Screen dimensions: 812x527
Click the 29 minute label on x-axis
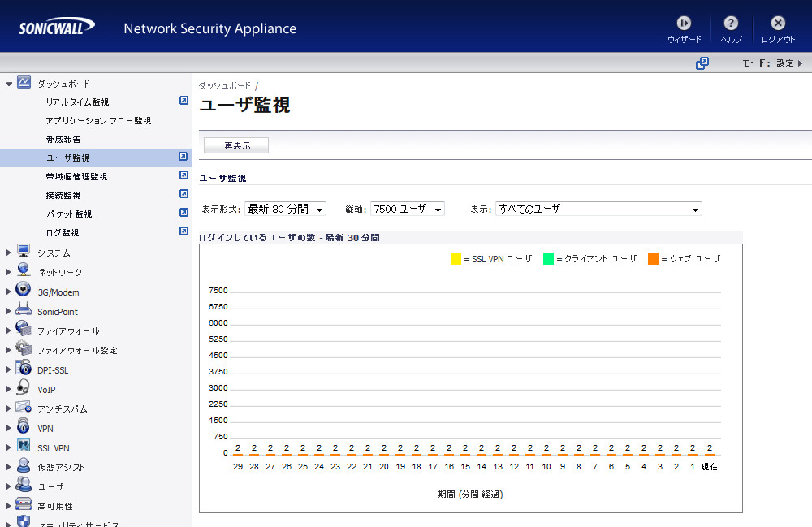click(238, 466)
